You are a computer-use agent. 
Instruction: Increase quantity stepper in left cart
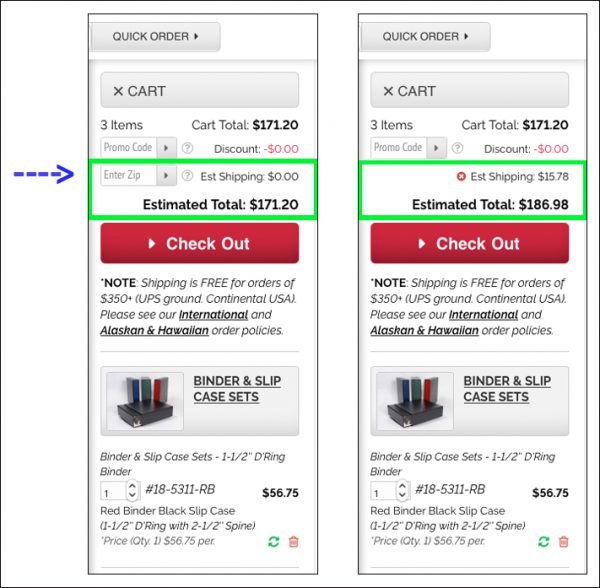(132, 486)
